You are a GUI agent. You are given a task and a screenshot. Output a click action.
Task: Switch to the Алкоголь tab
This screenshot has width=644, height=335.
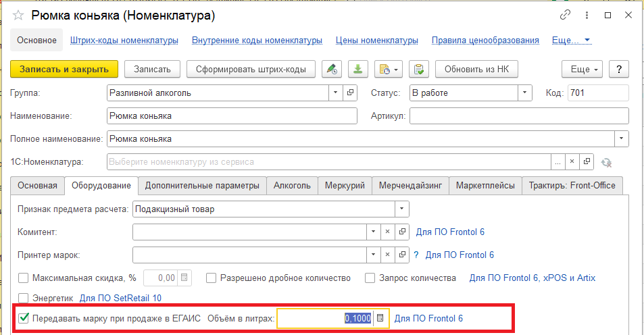point(293,185)
